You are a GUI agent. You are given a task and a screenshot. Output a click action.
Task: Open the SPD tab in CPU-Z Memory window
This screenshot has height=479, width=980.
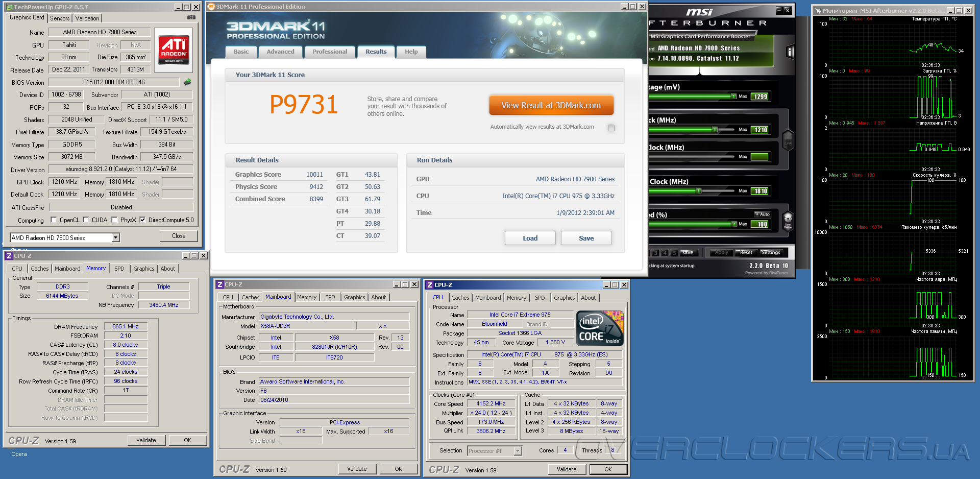119,269
